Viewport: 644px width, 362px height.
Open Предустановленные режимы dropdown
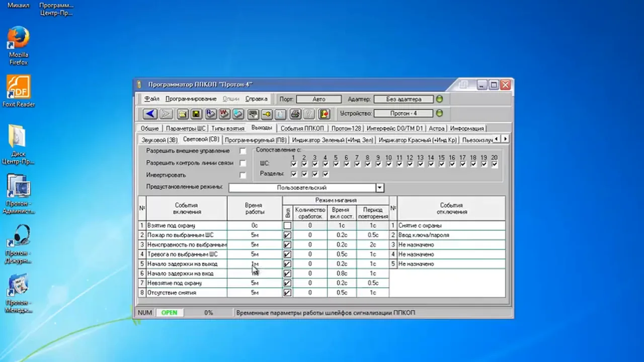pyautogui.click(x=380, y=188)
